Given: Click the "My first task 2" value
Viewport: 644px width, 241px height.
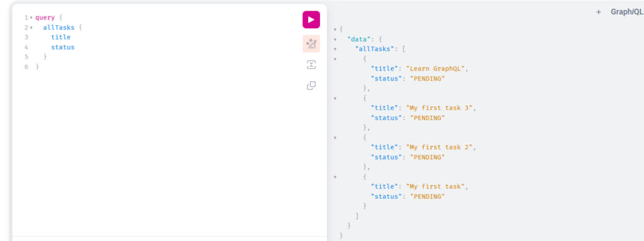Looking at the screenshot, I should pos(440,147).
